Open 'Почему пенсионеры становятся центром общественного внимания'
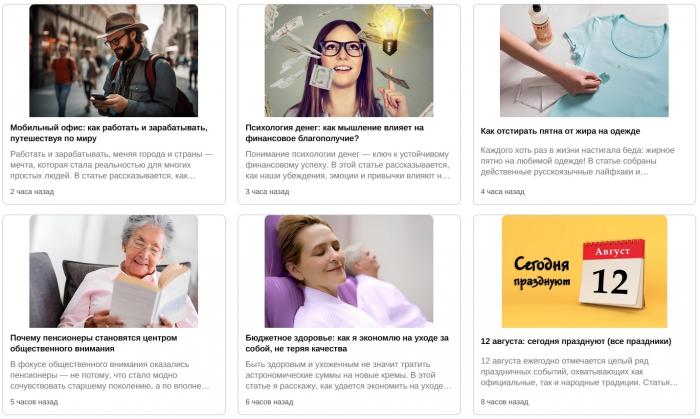 pos(94,343)
